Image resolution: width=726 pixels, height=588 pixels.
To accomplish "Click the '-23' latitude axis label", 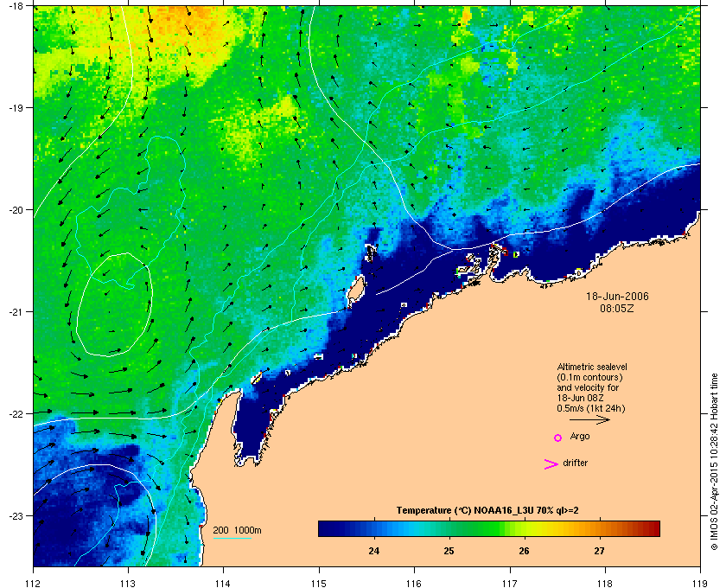I will 16,515.
